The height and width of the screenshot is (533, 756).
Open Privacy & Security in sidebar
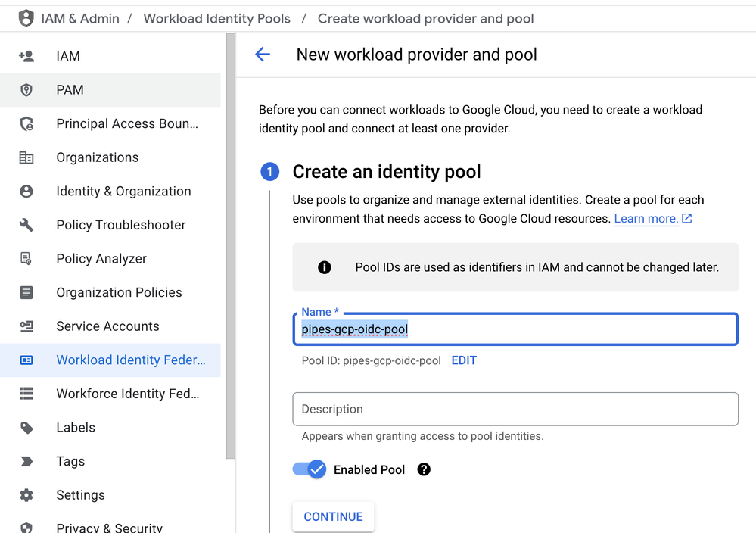[110, 523]
